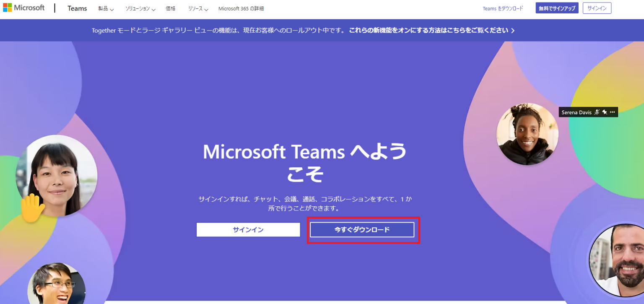
Task: Click the top-right サインイン button
Action: pos(597,8)
